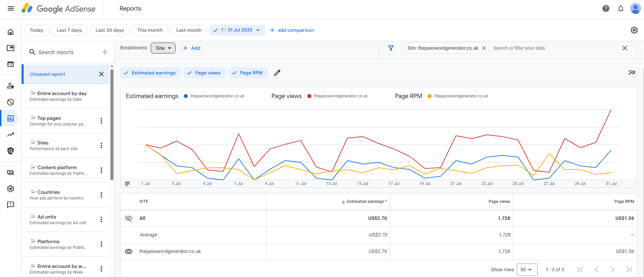Open the filter funnel icon
This screenshot has width=644, height=277.
pos(391,48)
